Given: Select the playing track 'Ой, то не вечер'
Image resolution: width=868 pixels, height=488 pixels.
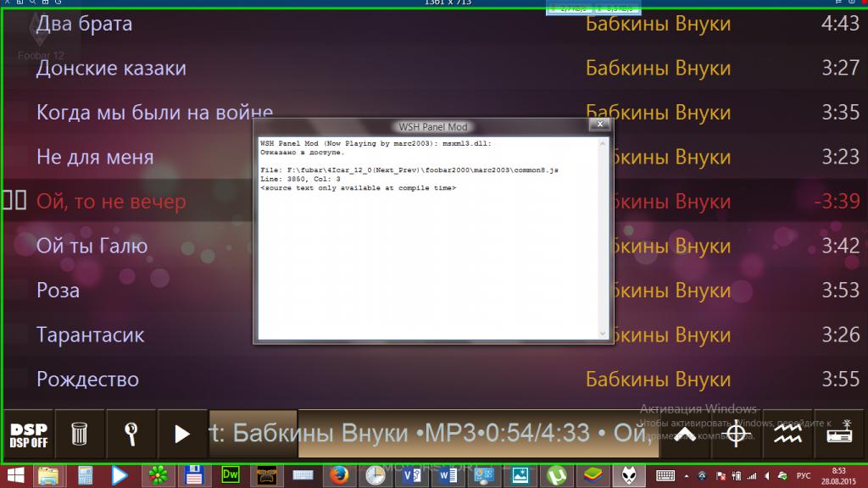Looking at the screenshot, I should point(111,202).
